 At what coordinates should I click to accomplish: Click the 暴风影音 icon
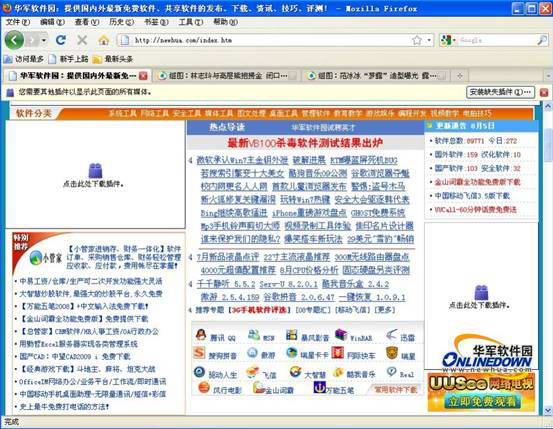[x=291, y=335]
